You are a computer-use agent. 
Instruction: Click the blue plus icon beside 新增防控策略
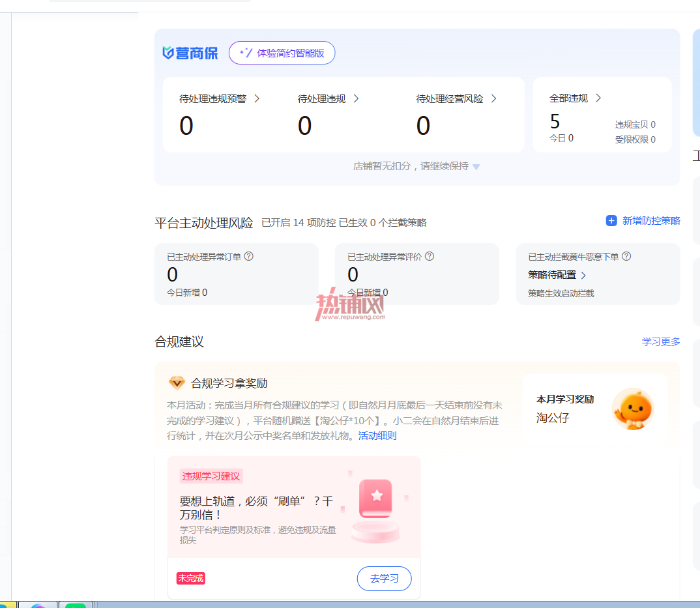pos(611,220)
